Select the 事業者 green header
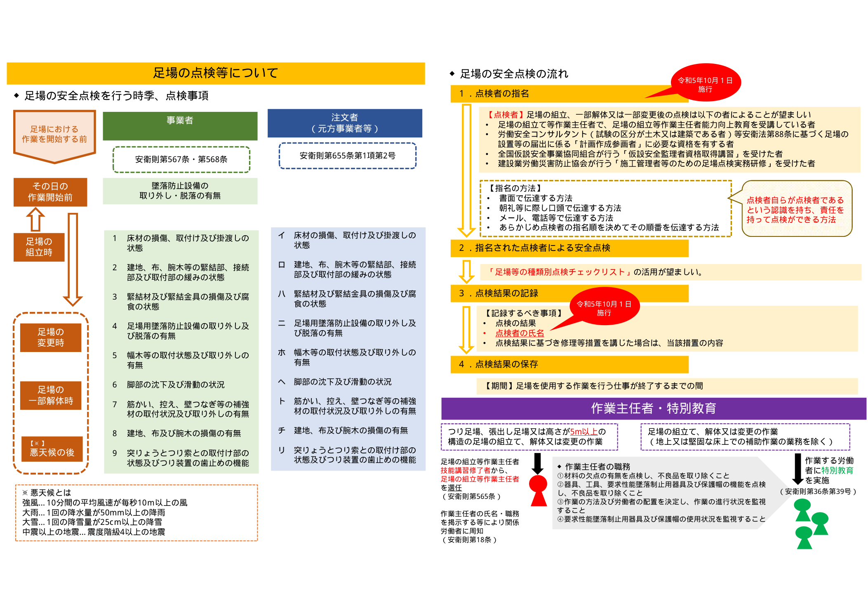 click(x=180, y=125)
